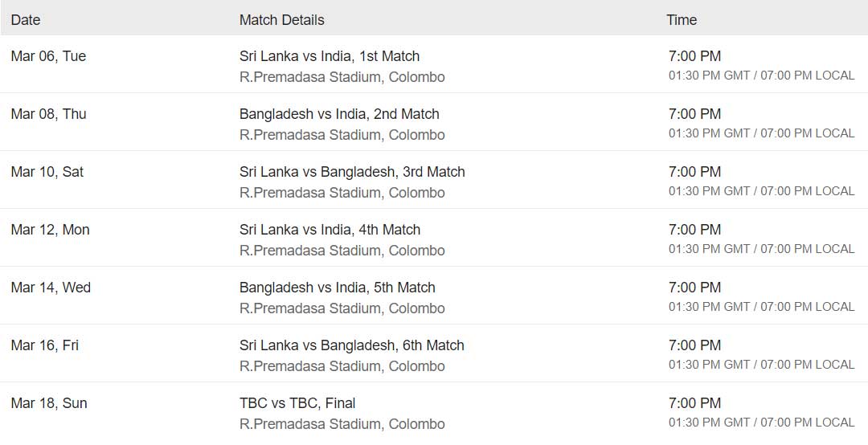Select the Mar 06, Tue date cell
The height and width of the screenshot is (445, 868).
coord(48,56)
